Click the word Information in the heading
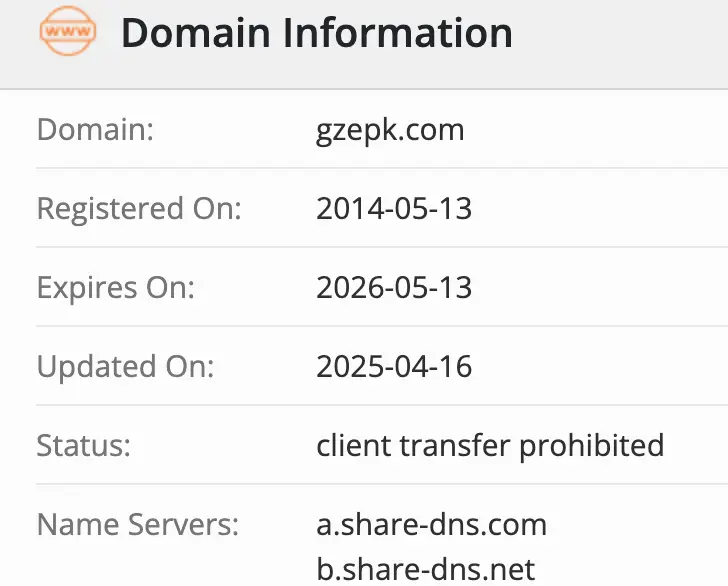728x586 pixels. pos(396,33)
